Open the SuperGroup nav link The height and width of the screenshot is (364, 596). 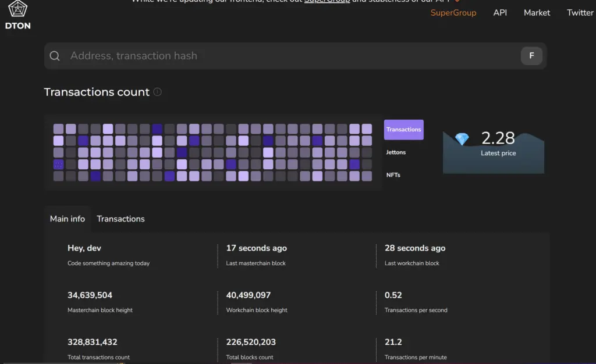coord(453,13)
